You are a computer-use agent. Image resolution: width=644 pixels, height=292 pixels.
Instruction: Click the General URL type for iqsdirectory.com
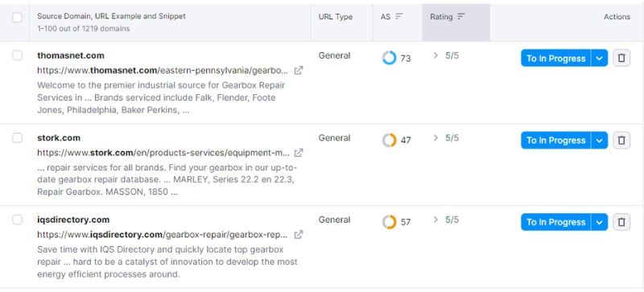click(x=334, y=220)
